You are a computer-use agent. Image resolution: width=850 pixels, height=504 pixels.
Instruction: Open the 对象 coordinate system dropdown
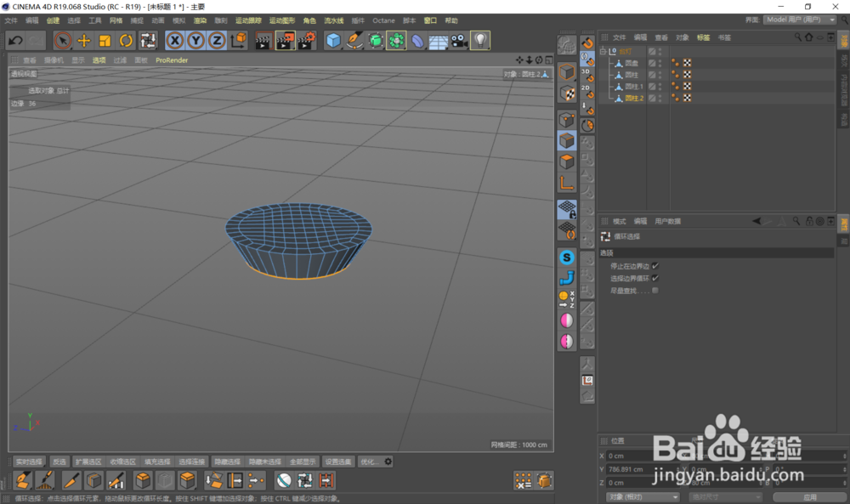point(643,497)
